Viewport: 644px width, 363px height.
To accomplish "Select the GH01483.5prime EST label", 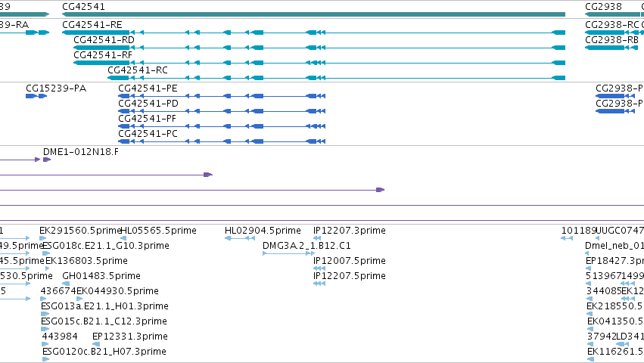I will (x=101, y=276).
